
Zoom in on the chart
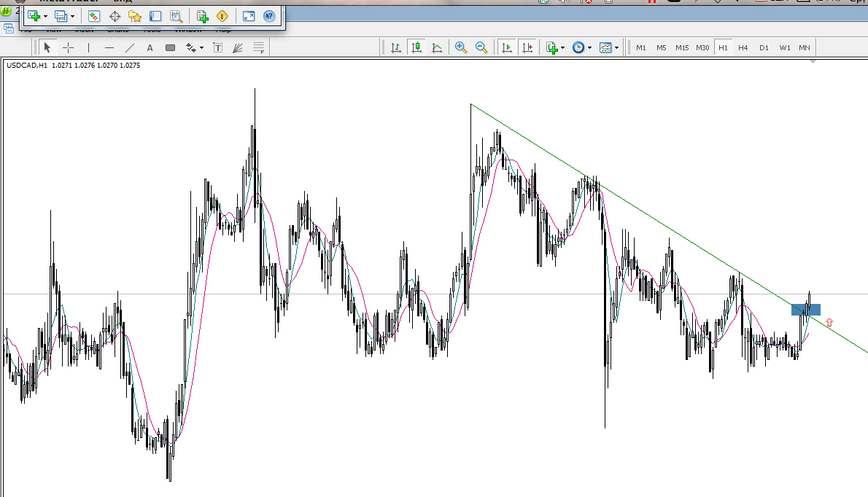(460, 47)
